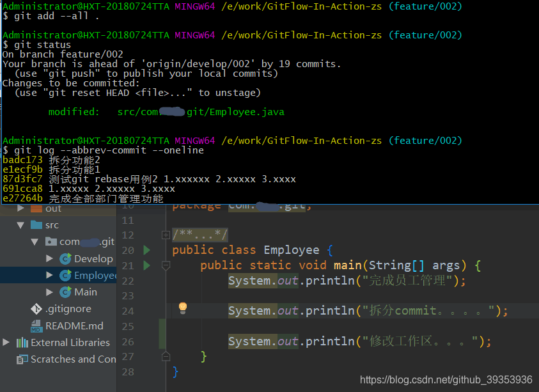Click the Develop class icon

click(x=65, y=258)
